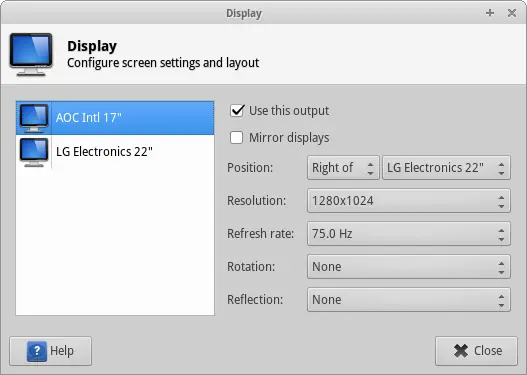Open the LG Electronics 22" relative display dropdown
The width and height of the screenshot is (527, 375).
[446, 167]
